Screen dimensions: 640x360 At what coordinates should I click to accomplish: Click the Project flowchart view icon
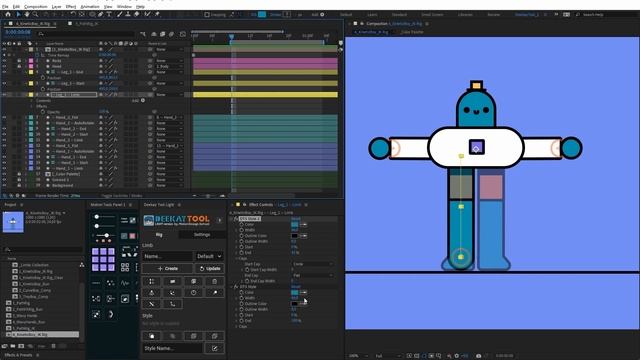point(82,265)
